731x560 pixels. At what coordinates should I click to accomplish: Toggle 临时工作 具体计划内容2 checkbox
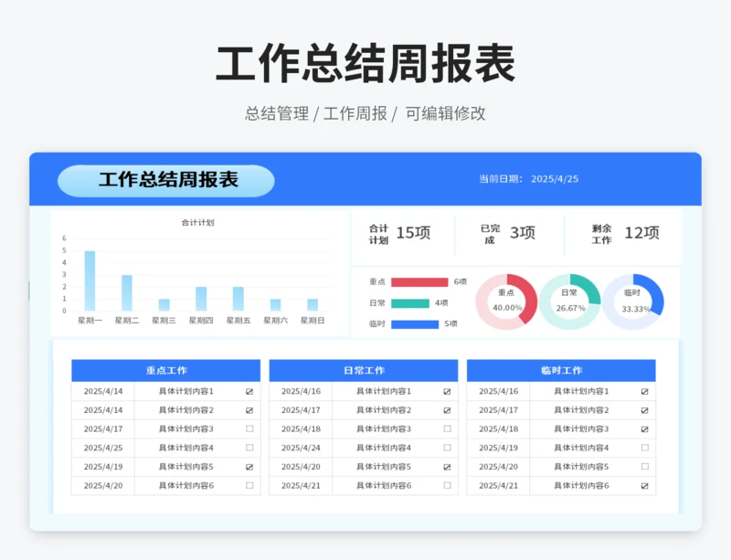645,410
